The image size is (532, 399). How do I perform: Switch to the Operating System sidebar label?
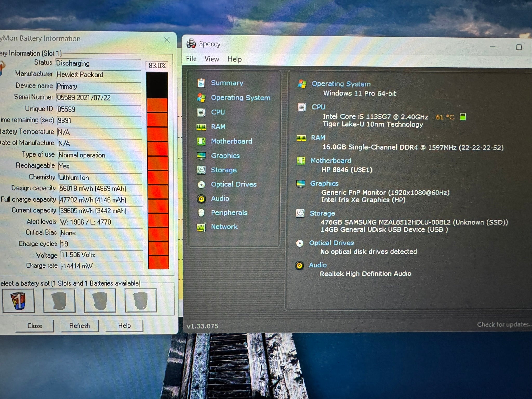click(241, 98)
